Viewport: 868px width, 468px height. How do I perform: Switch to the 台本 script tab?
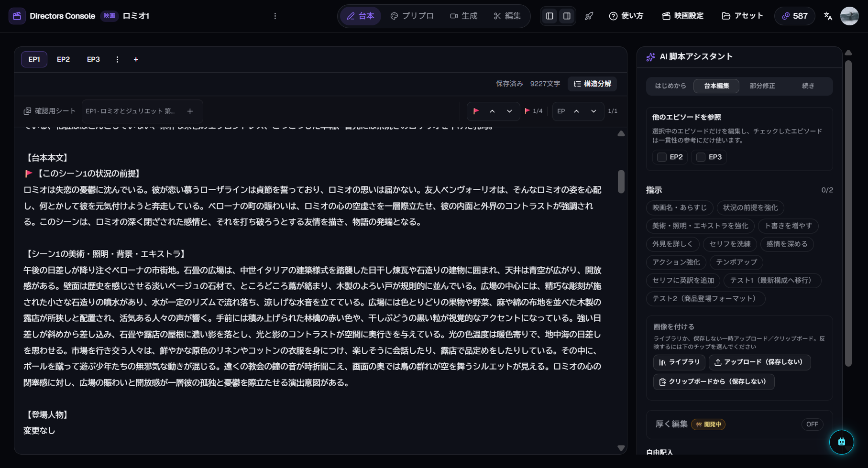point(361,16)
